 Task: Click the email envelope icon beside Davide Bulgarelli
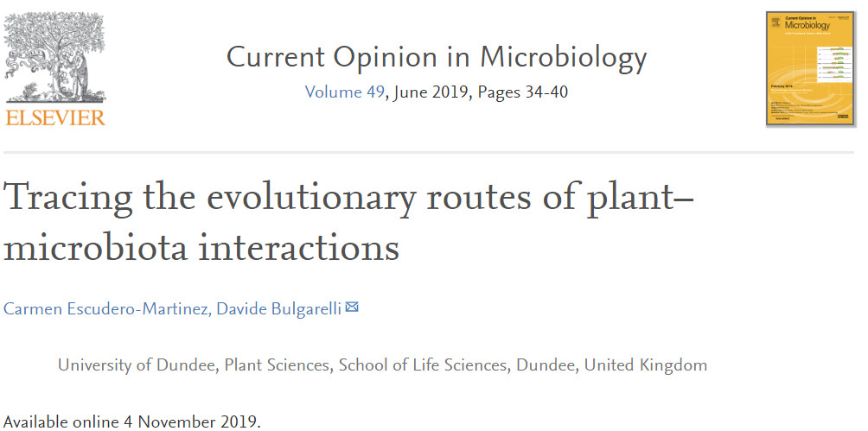352,307
